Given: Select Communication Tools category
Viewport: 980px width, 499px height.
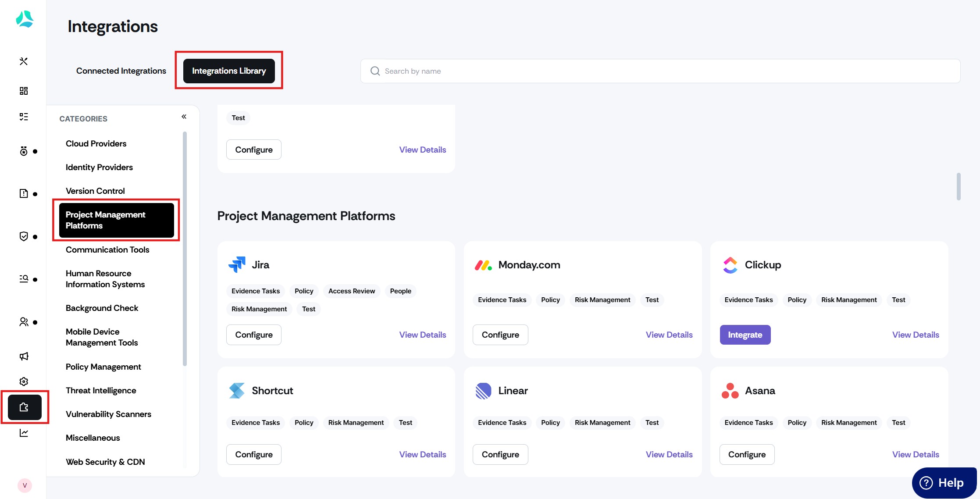Looking at the screenshot, I should (x=107, y=250).
